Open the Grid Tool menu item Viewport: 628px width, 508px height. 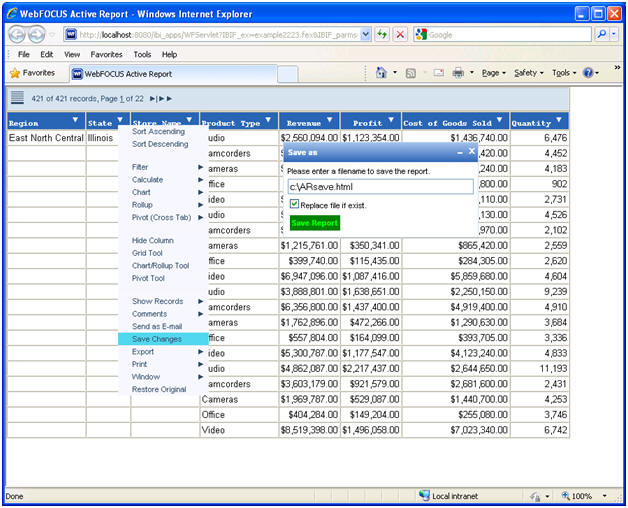(147, 253)
